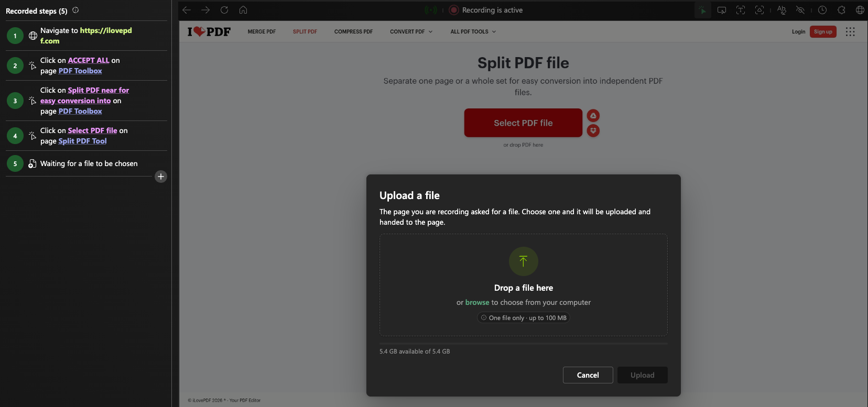Viewport: 868px width, 407px height.
Task: Click the 'Upload a file' dialog title
Action: [409, 195]
